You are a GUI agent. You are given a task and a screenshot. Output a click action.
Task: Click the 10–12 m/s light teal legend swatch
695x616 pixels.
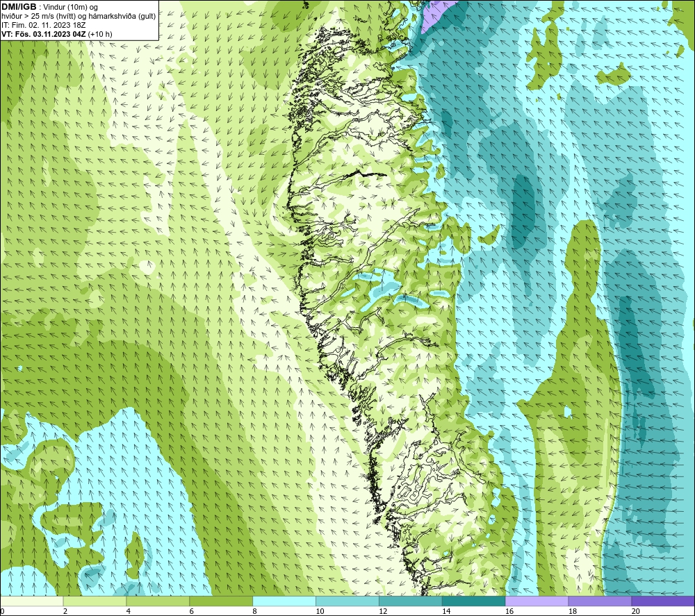click(x=347, y=601)
